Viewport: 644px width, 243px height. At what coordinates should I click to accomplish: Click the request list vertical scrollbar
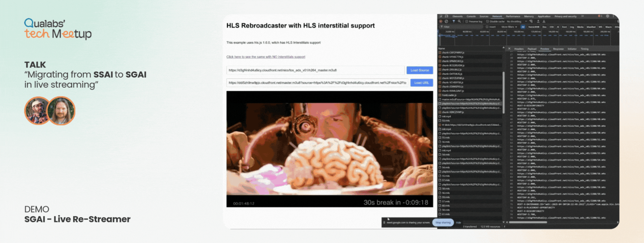[x=504, y=93]
